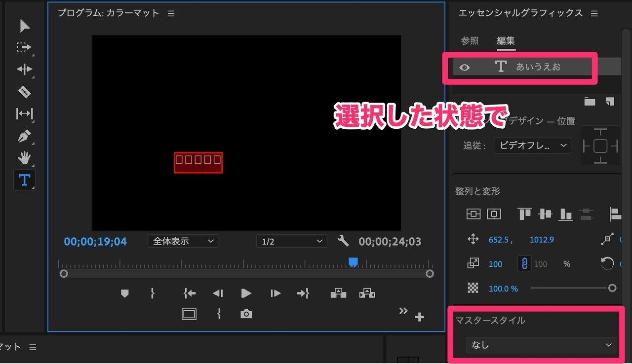Align top edges
Image resolution: width=632 pixels, height=364 pixels.
[524, 214]
